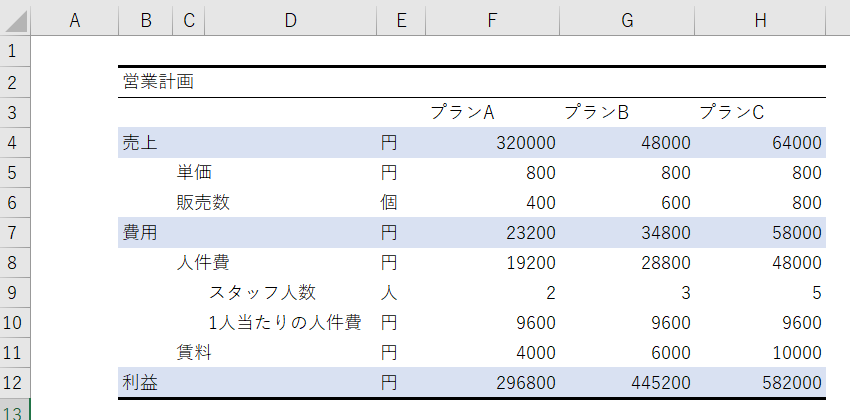Select staff count 5 under プランC
This screenshot has height=420, width=850.
[817, 293]
